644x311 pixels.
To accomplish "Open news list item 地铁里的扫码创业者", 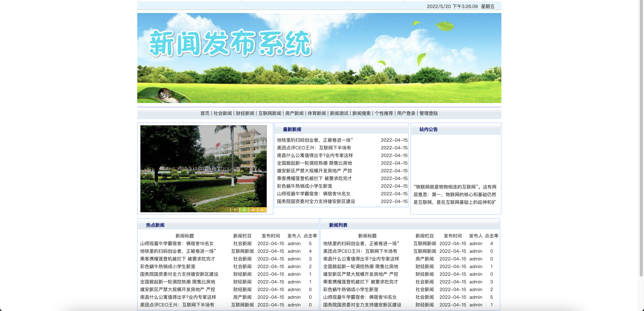I will 361,244.
